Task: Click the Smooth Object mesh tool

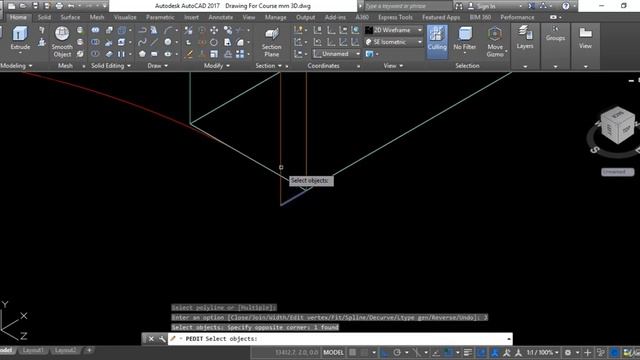Action: [x=62, y=41]
